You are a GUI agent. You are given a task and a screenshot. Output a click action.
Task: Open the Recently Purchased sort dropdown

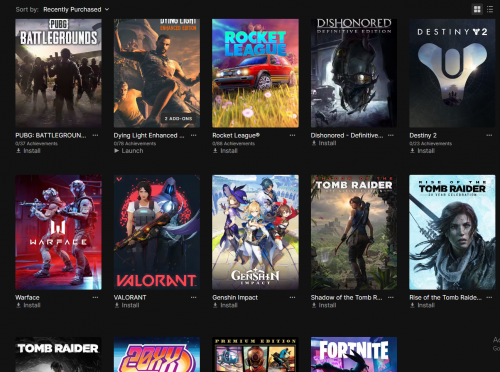point(76,10)
